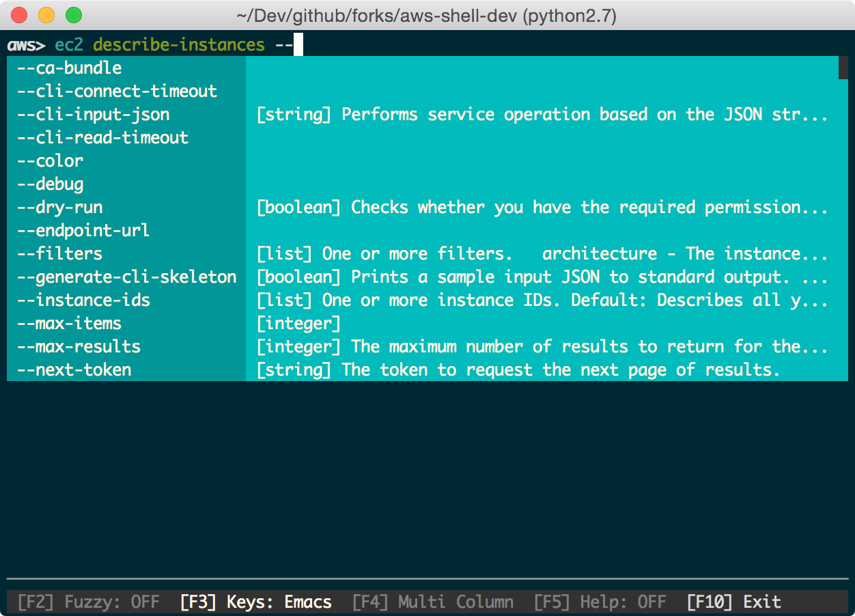Toggle the F5 Help panel

pyautogui.click(x=600, y=602)
